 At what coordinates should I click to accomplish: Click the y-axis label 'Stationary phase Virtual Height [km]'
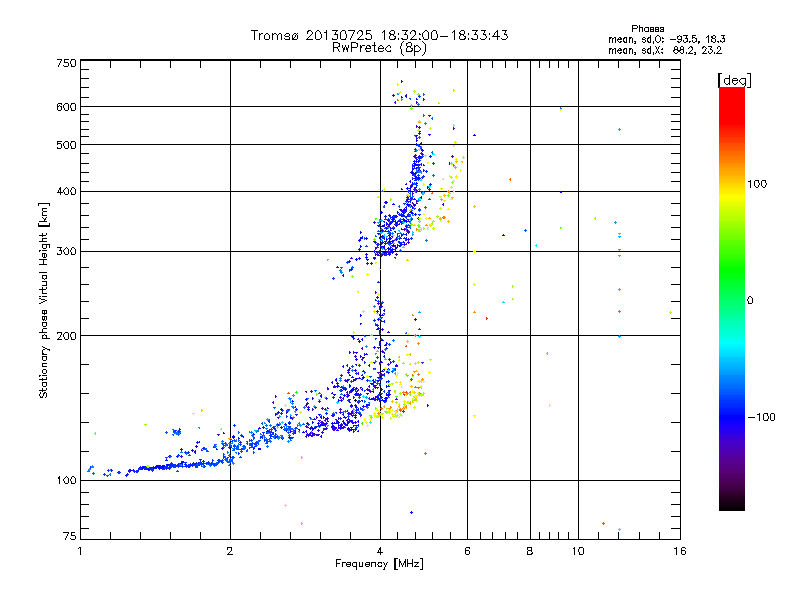[x=44, y=301]
